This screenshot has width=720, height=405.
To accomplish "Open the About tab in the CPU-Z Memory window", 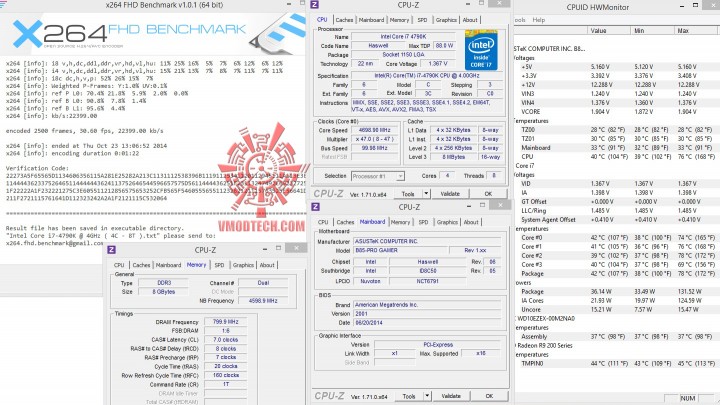I will (x=267, y=265).
